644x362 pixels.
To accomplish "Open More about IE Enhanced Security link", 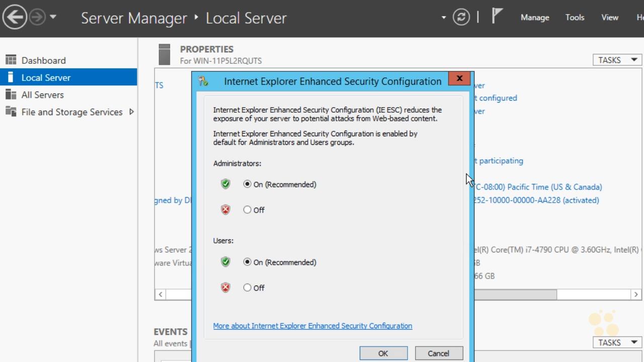I will 312,326.
